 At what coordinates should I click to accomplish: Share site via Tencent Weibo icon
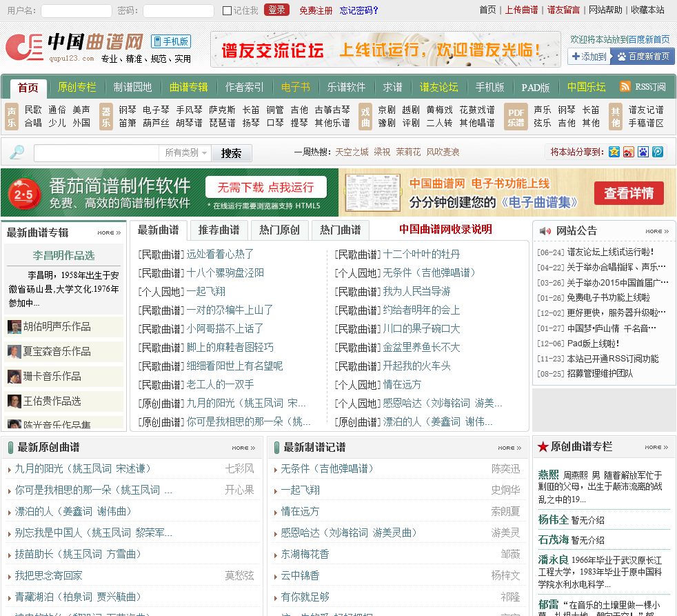coord(658,152)
